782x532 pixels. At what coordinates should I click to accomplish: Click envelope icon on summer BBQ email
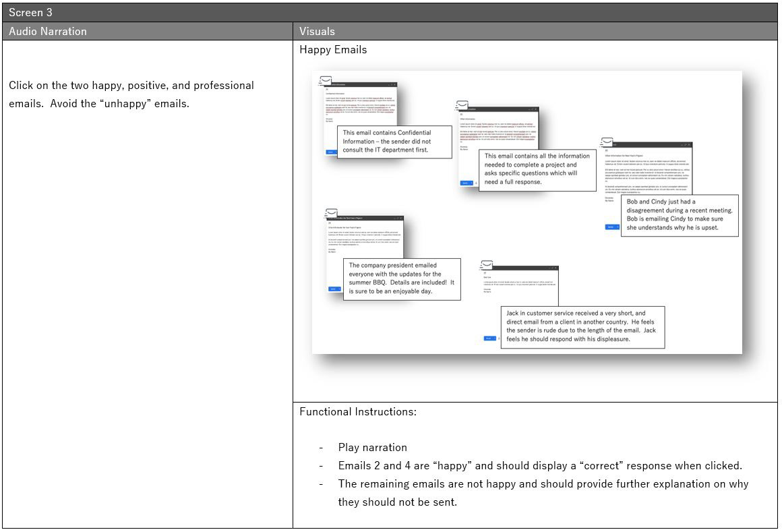[x=332, y=213]
